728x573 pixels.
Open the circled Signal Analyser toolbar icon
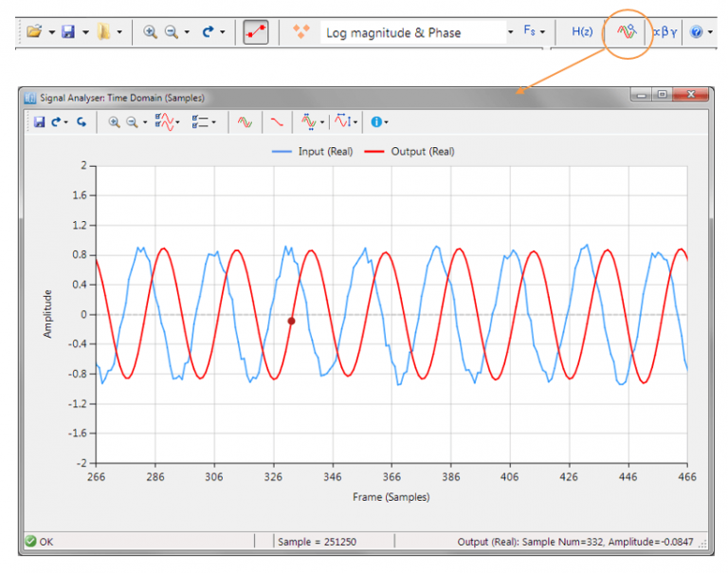point(625,32)
